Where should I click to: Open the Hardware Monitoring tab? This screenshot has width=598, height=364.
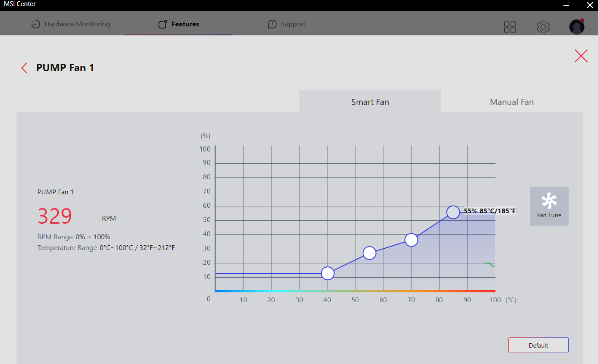[x=71, y=24]
